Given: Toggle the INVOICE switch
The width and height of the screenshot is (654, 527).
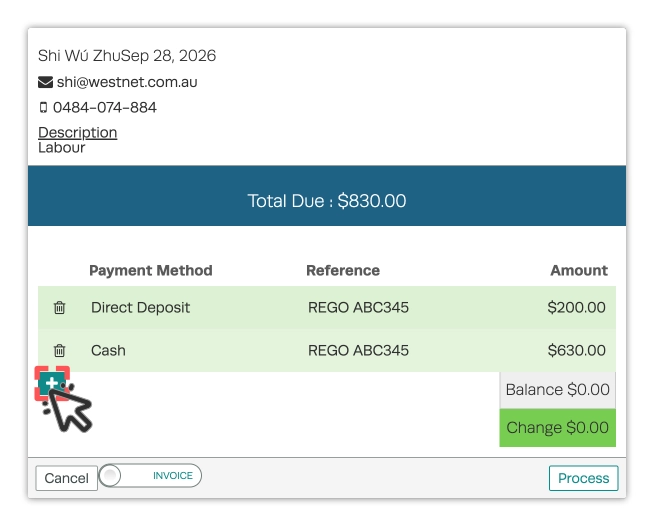Looking at the screenshot, I should click(150, 475).
